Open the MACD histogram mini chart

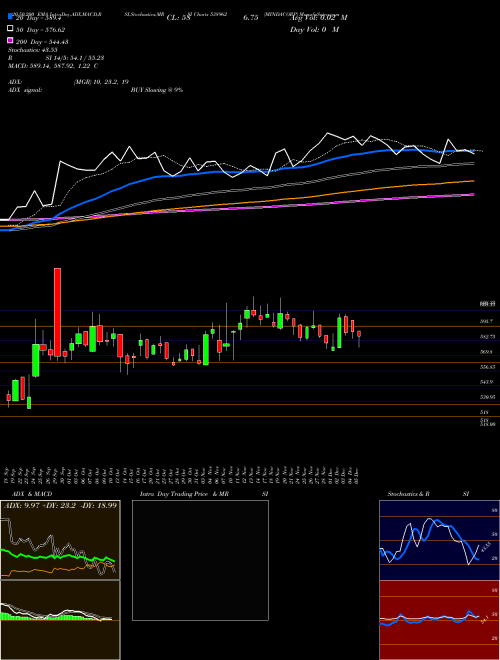coord(60,620)
